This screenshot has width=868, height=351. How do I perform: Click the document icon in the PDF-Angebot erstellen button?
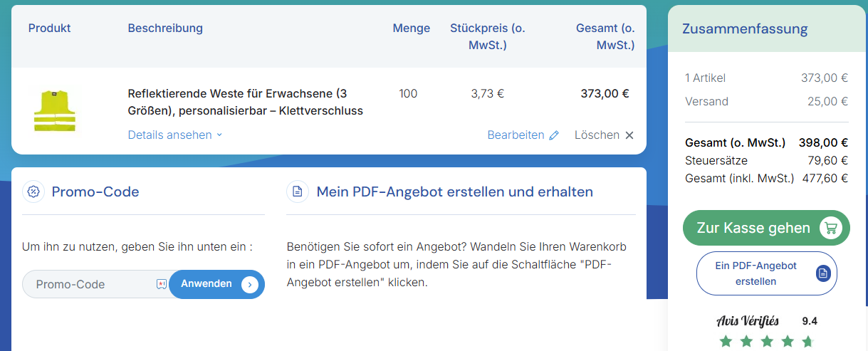point(823,273)
